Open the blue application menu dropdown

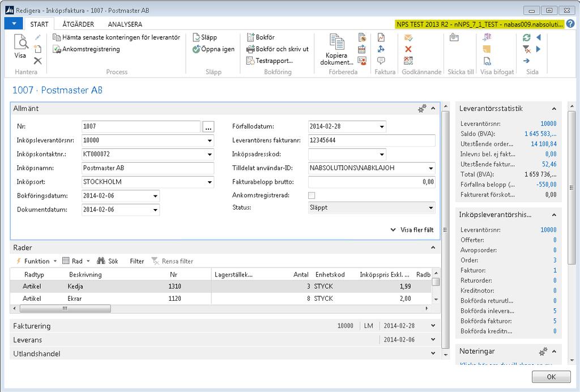point(14,24)
